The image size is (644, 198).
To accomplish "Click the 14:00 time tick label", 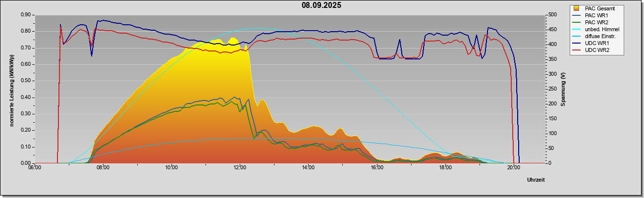I will pos(308,168).
